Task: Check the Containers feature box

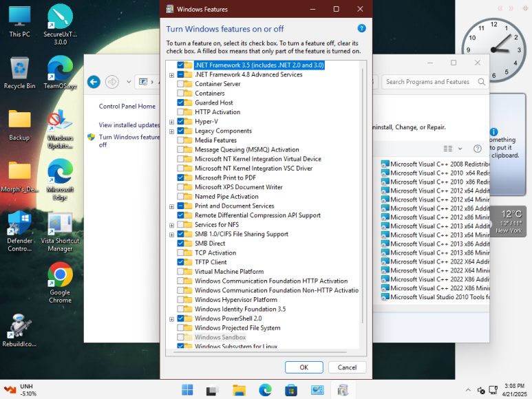Action: (x=180, y=94)
